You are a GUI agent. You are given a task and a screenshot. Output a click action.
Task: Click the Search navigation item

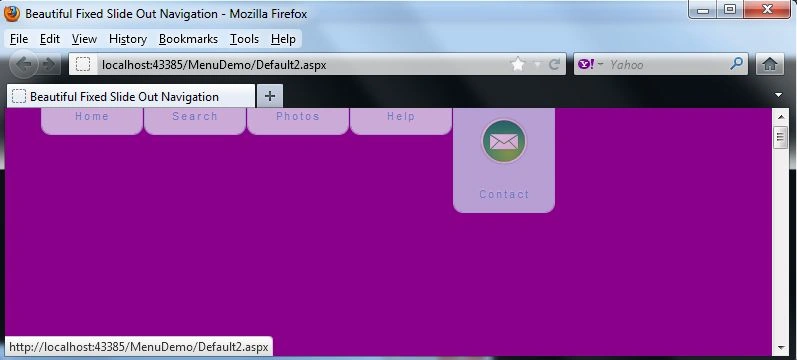pyautogui.click(x=195, y=121)
